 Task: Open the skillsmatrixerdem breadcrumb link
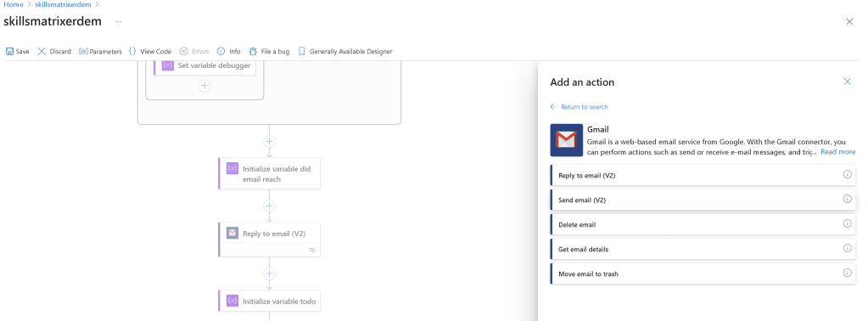(x=63, y=4)
